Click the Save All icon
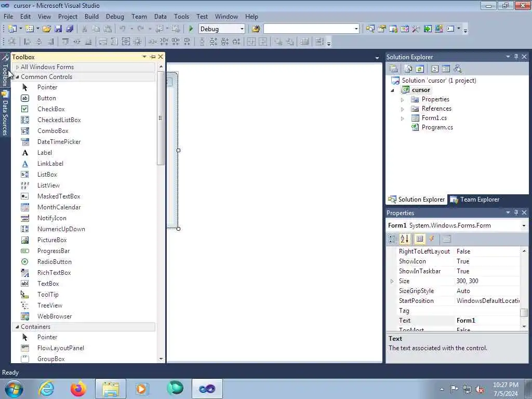 tap(70, 29)
